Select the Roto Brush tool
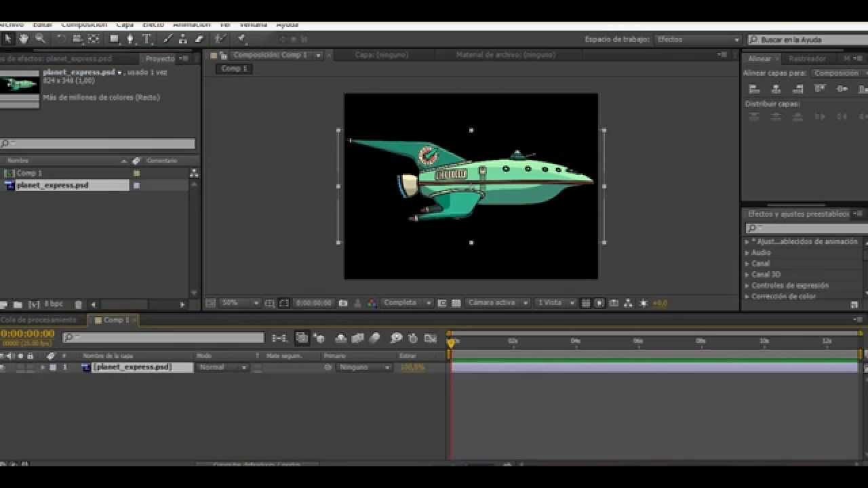This screenshot has width=868, height=488. click(220, 39)
